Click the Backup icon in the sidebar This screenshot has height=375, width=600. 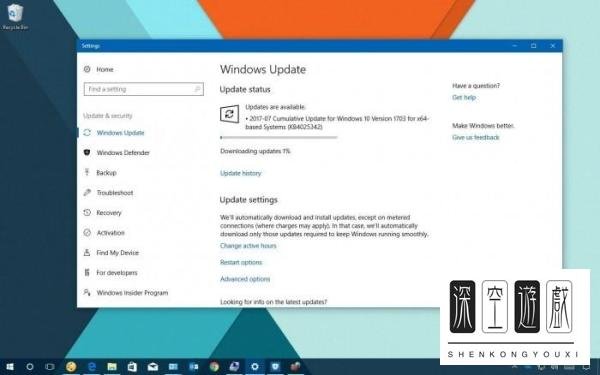(x=87, y=172)
